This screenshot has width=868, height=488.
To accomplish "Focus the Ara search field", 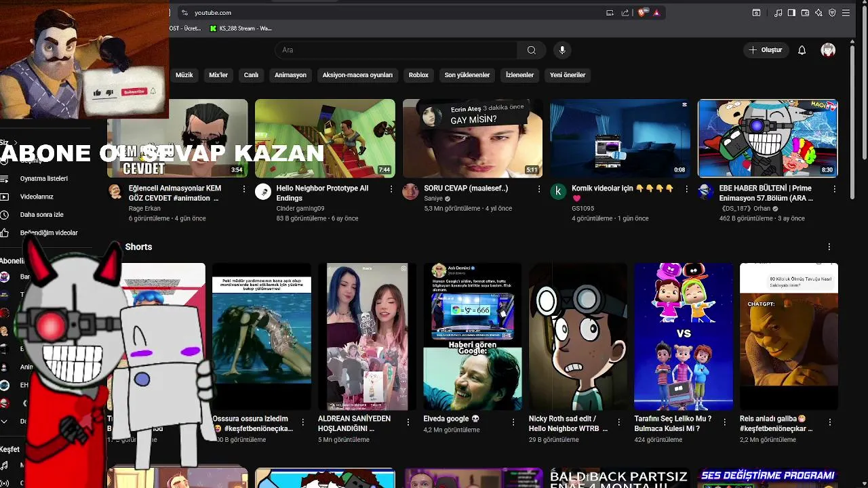I will 397,50.
